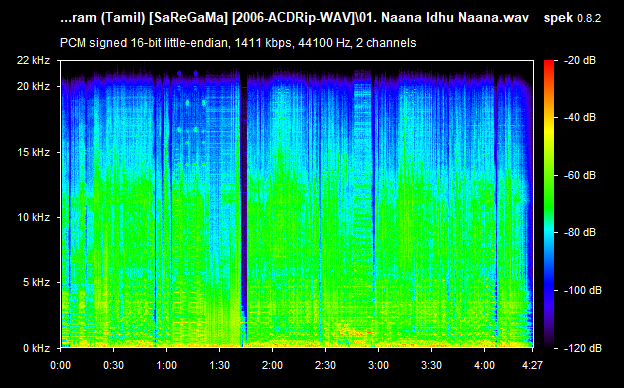
Task: Select the 1:00 time marker
Action: [x=166, y=365]
